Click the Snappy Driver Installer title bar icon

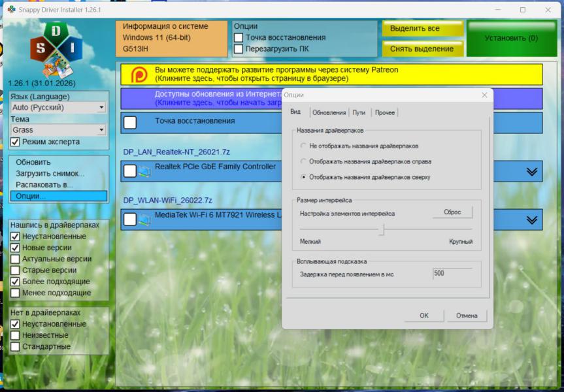pos(11,10)
